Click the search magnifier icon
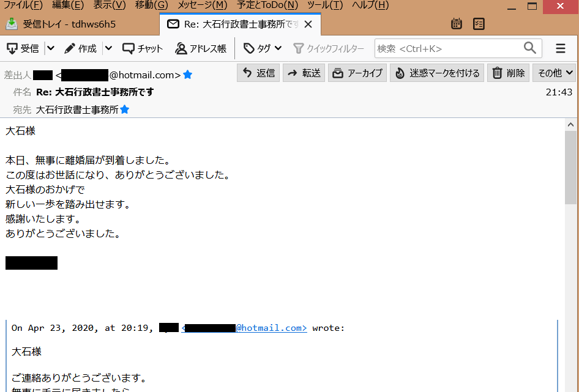 [x=530, y=48]
